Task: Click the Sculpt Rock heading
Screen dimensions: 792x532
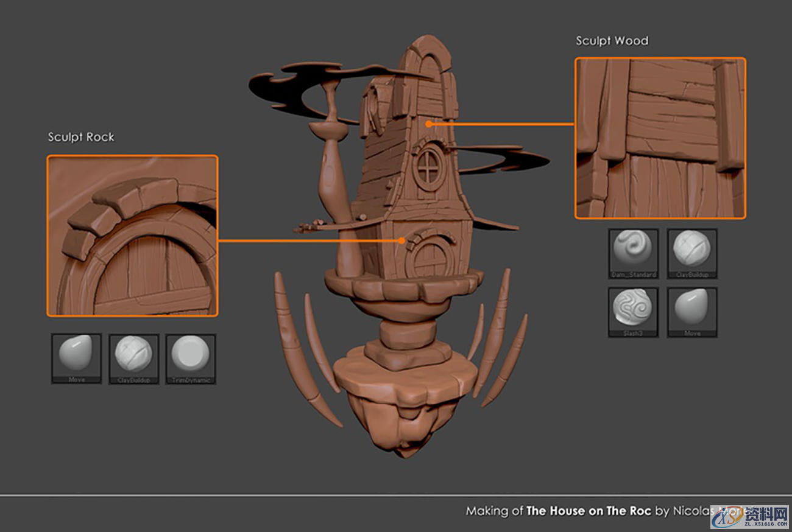Action: 81,138
